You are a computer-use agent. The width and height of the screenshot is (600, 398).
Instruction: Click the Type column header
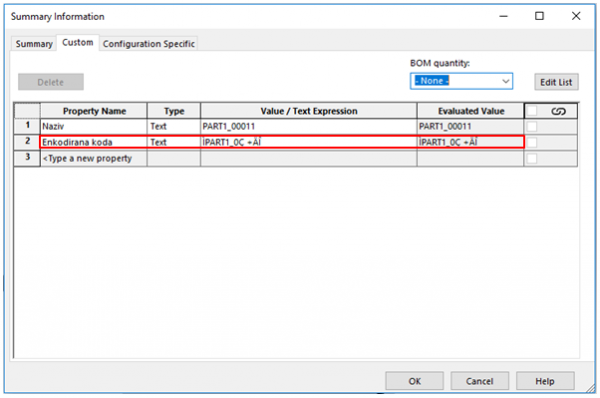pyautogui.click(x=174, y=111)
